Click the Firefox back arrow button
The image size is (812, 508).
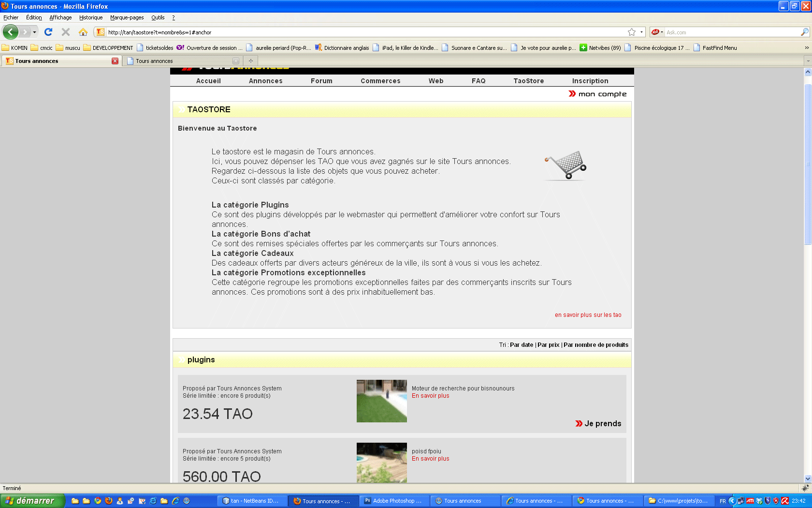pos(10,32)
